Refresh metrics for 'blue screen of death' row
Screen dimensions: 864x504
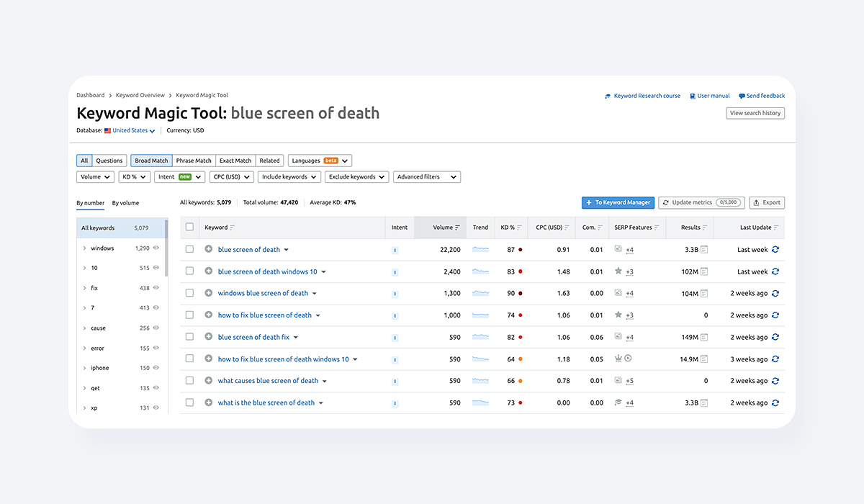click(775, 250)
